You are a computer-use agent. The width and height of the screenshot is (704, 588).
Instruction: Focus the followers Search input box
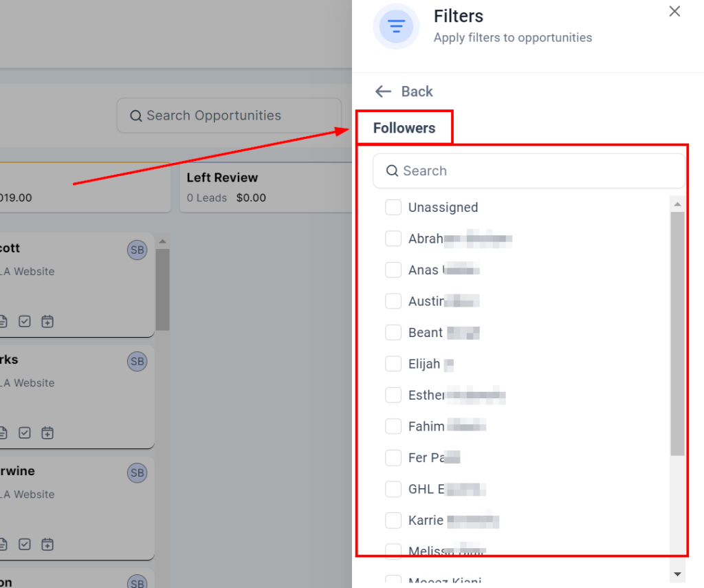click(529, 171)
